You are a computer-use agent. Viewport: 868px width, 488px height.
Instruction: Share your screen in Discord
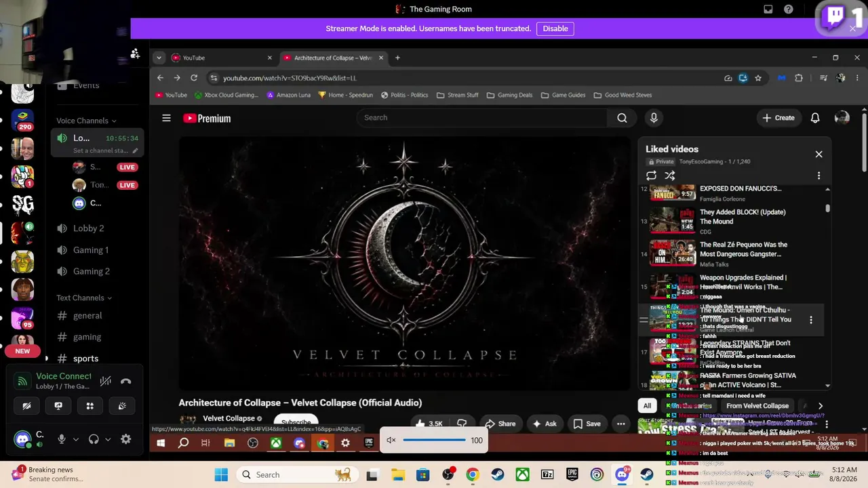click(x=58, y=406)
